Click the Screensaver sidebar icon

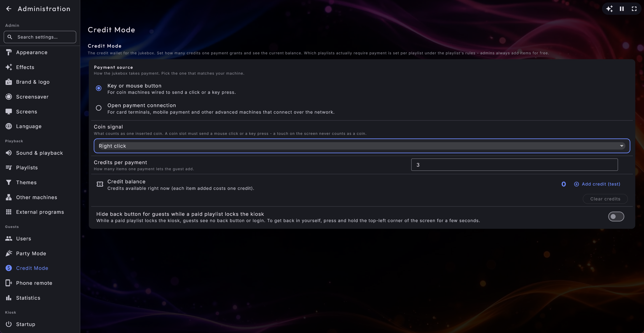click(9, 97)
